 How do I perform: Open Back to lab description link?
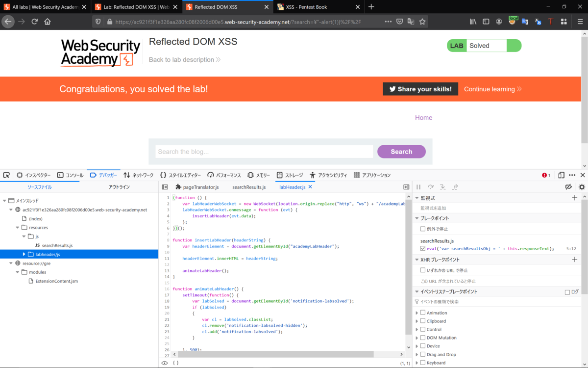click(x=185, y=59)
